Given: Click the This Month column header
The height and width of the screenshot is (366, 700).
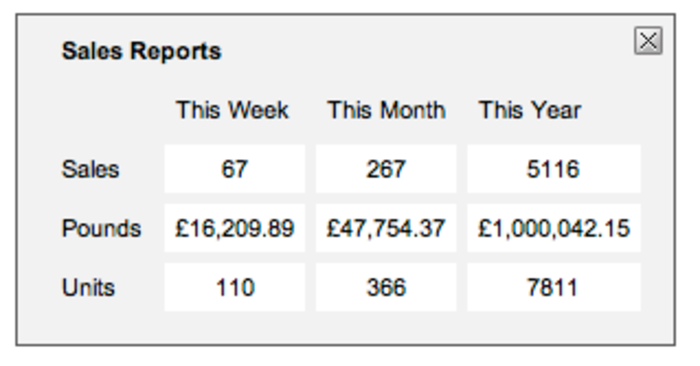Looking at the screenshot, I should coord(386,110).
